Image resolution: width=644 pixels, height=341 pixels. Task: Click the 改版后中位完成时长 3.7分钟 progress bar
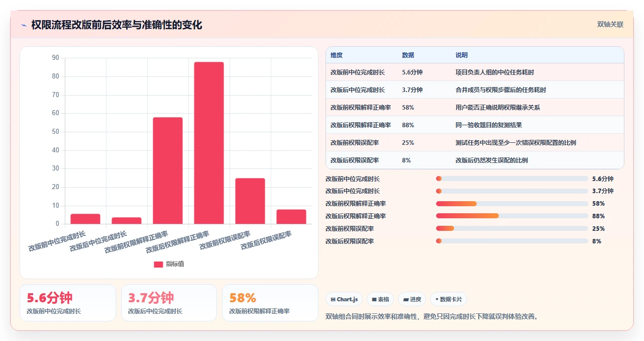pos(512,191)
